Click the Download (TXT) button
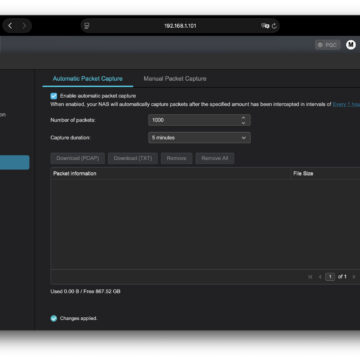The height and width of the screenshot is (360, 360). click(133, 158)
